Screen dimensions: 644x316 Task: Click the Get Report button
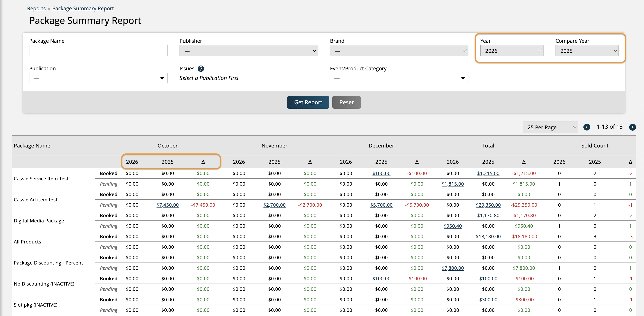[308, 102]
